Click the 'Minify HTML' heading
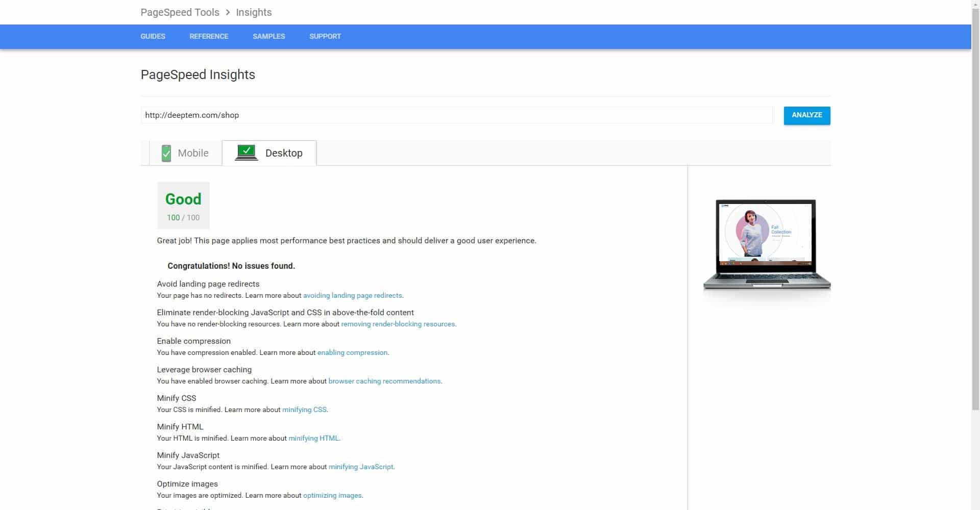Viewport: 980px width, 510px height. [180, 427]
